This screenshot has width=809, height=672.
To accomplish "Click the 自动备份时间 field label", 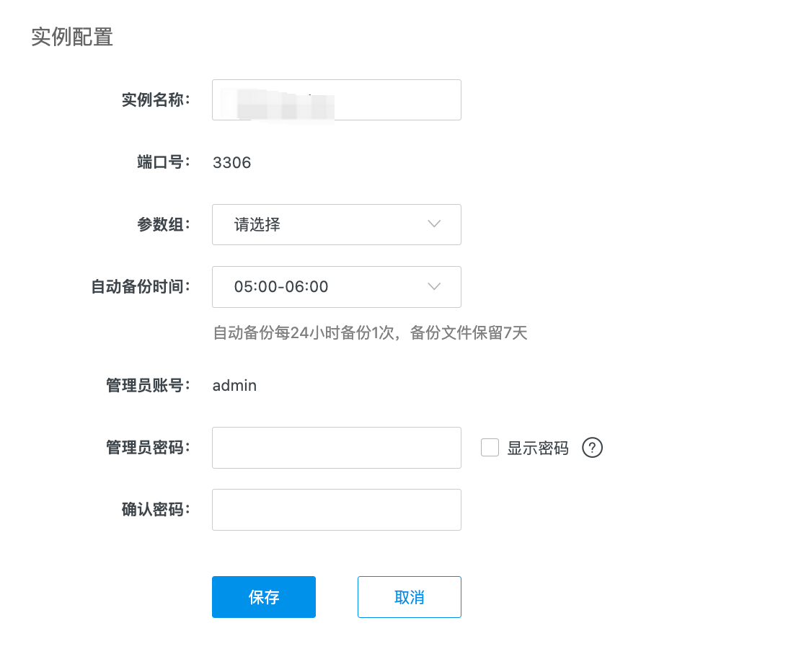I will [141, 287].
